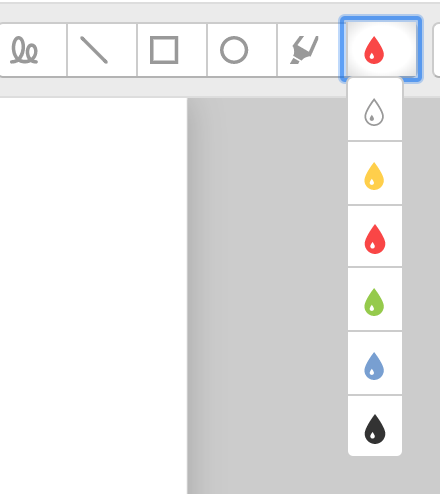Collapse the red color drop menu button
This screenshot has width=440, height=494.
pyautogui.click(x=381, y=49)
